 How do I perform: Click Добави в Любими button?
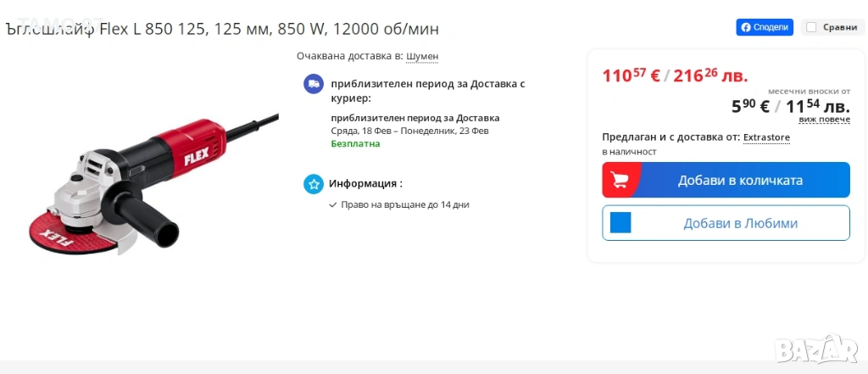click(x=726, y=223)
